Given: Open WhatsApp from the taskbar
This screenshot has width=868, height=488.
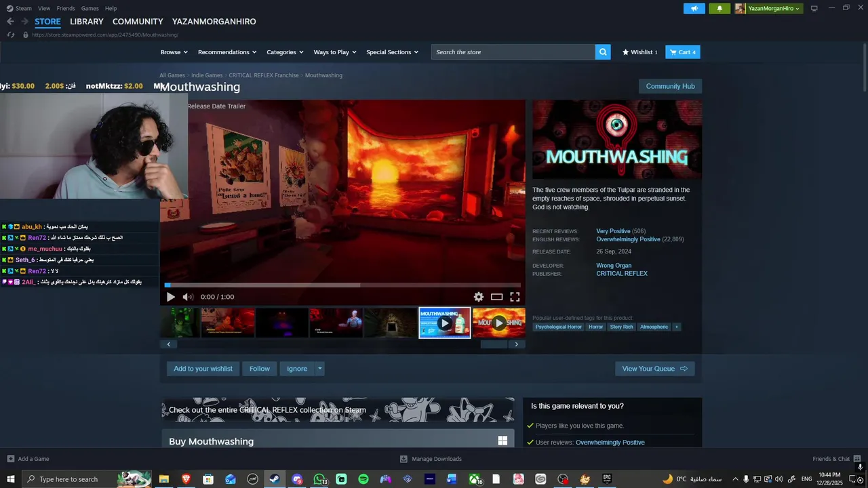Looking at the screenshot, I should click(x=319, y=479).
